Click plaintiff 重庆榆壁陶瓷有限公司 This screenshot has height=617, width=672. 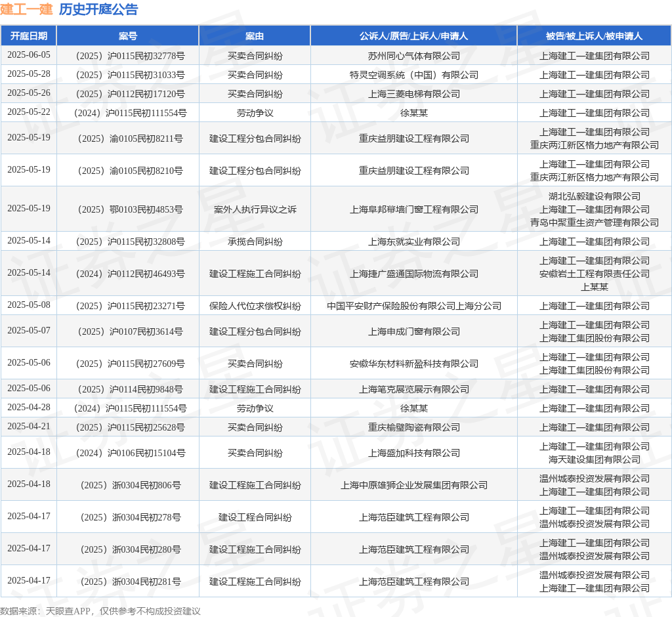click(413, 427)
